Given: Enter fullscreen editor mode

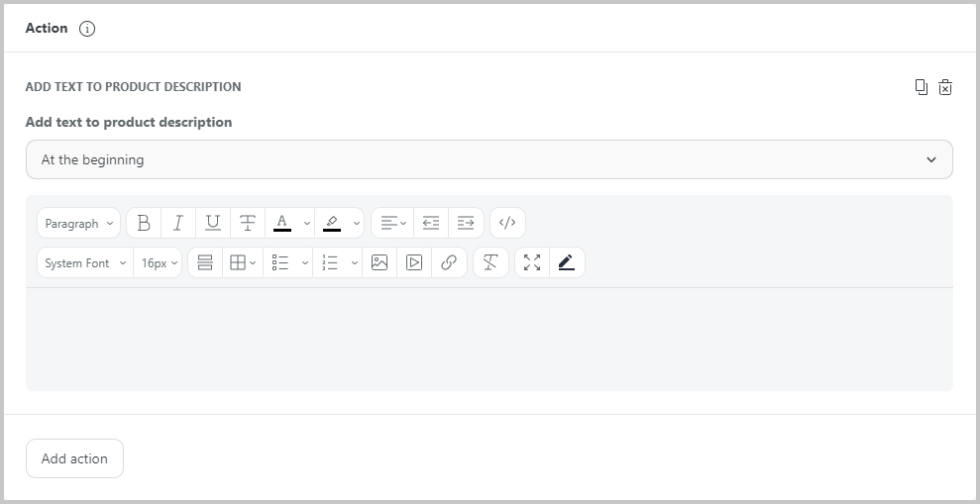Looking at the screenshot, I should click(x=532, y=262).
